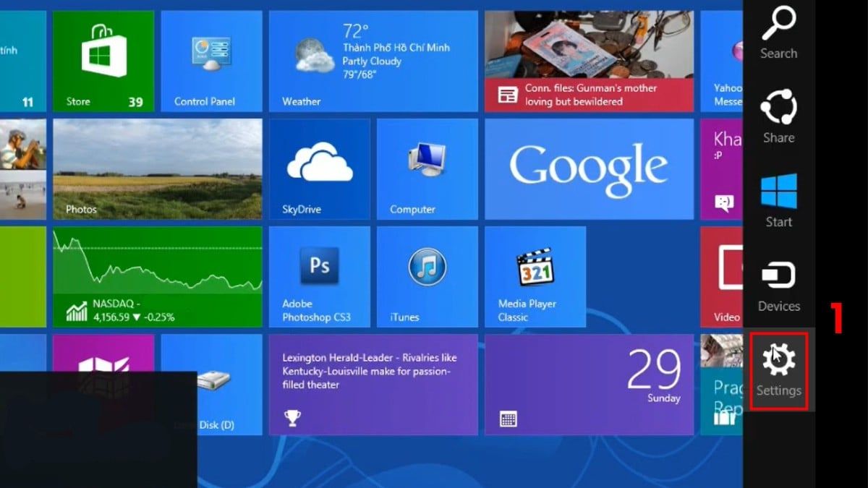This screenshot has height=488, width=868.
Task: Open the Computer tile
Action: tap(427, 168)
